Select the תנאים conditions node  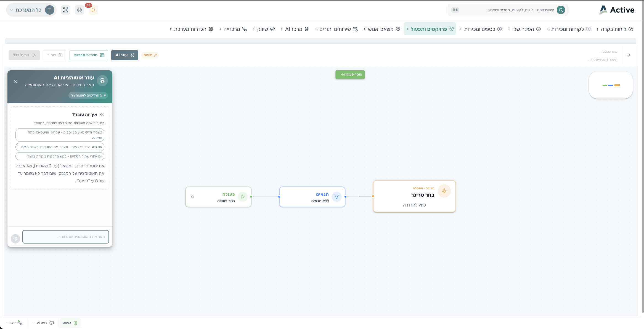pos(312,197)
